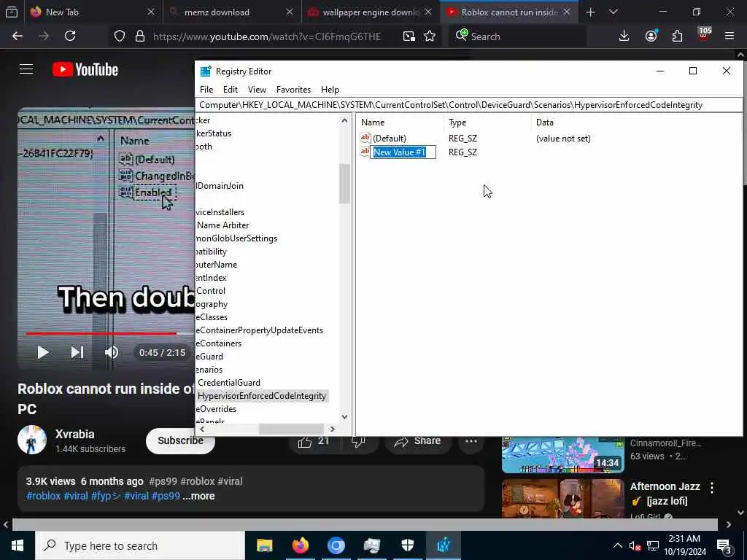This screenshot has width=747, height=560.
Task: Mute the video volume speaker
Action: pos(111,352)
